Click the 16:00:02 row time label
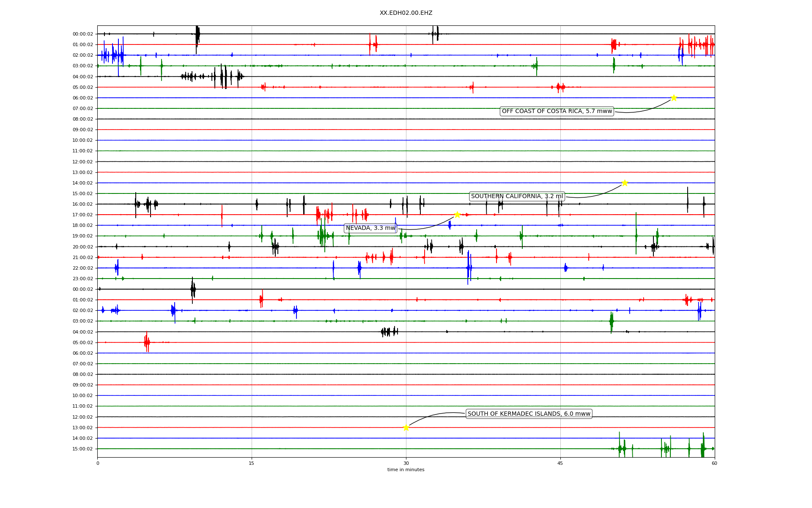 pos(83,204)
